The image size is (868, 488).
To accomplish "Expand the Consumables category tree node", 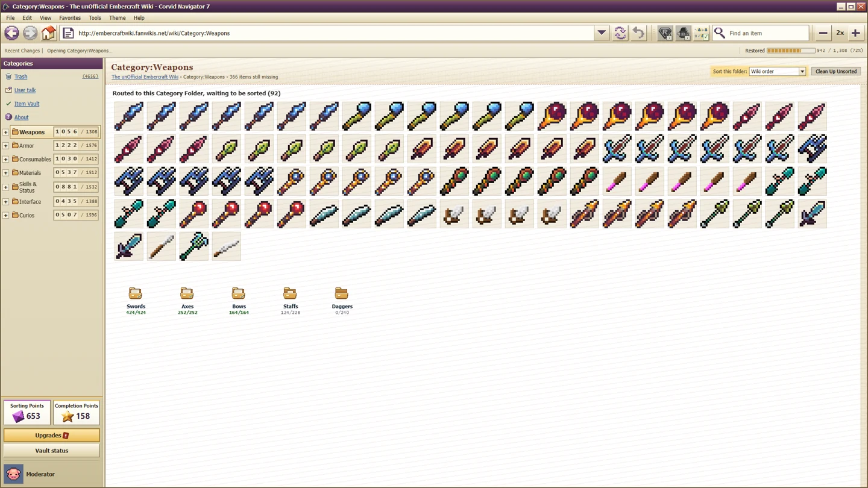I will click(x=6, y=160).
